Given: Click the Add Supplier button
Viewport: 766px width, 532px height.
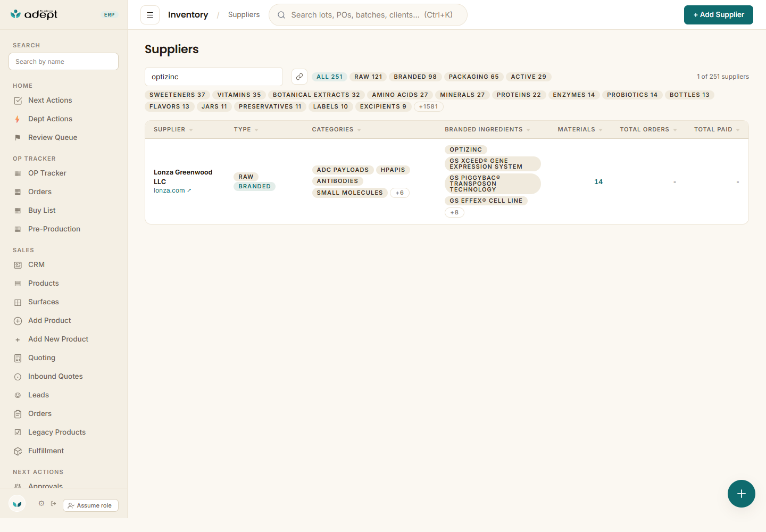Looking at the screenshot, I should pyautogui.click(x=719, y=15).
